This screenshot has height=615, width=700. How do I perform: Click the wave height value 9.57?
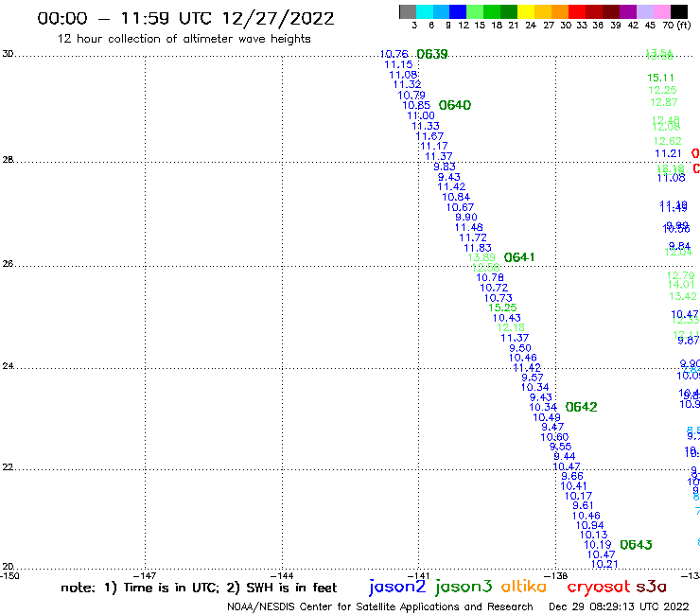pyautogui.click(x=533, y=378)
